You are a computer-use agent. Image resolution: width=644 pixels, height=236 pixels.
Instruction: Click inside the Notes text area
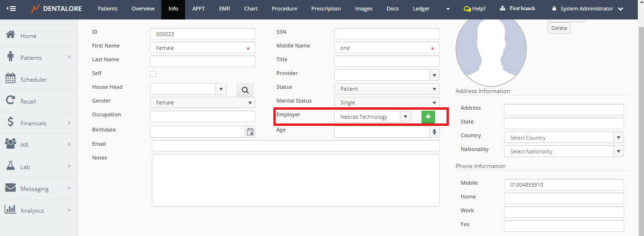[x=296, y=180]
